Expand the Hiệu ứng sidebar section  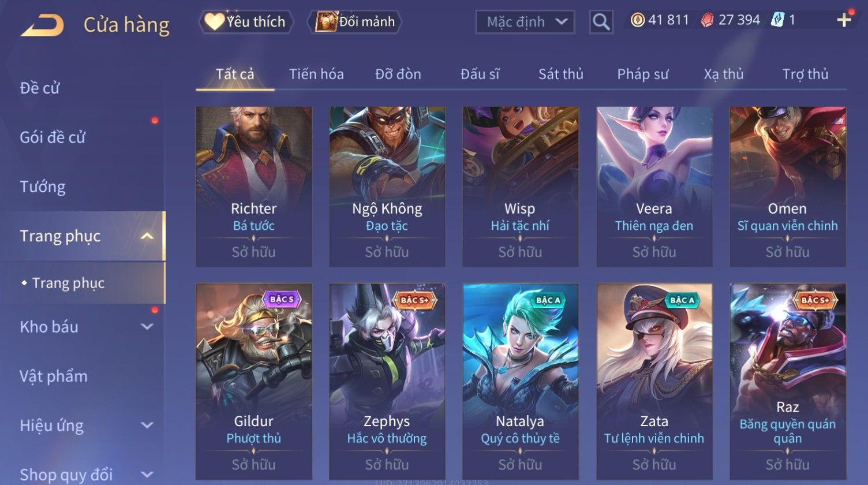(147, 426)
